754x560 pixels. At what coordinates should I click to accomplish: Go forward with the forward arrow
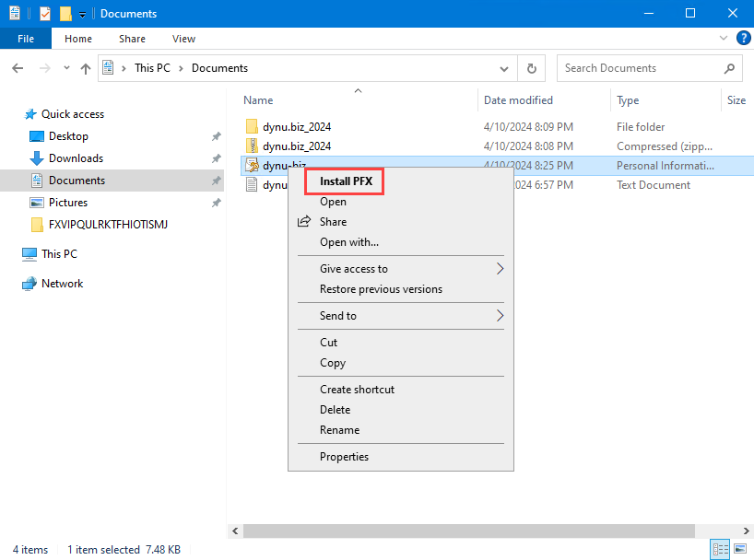pos(45,68)
